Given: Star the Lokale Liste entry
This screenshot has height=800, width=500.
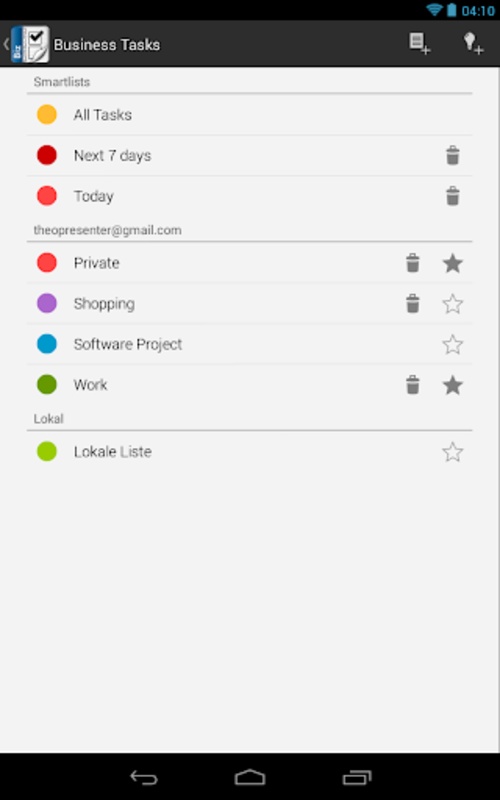Looking at the screenshot, I should coord(453,452).
